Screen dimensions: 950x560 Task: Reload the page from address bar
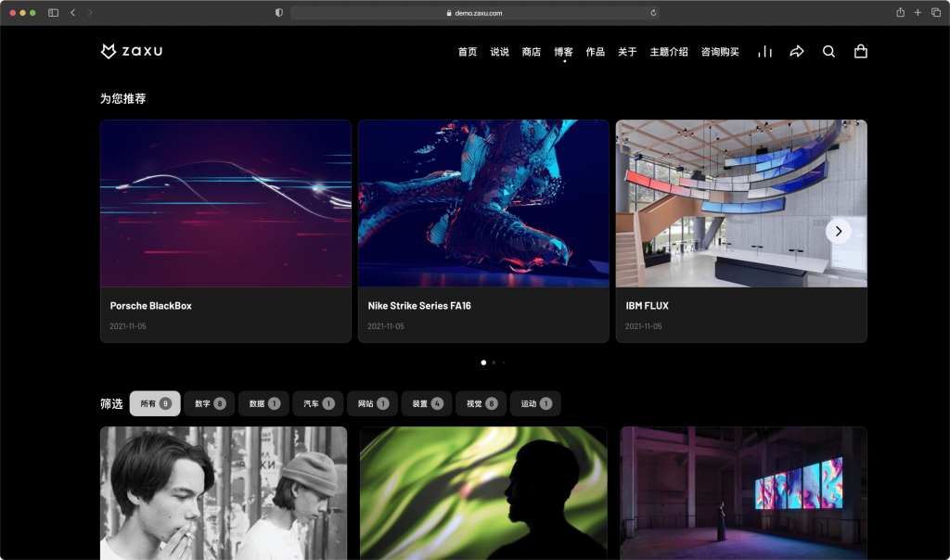click(x=654, y=13)
